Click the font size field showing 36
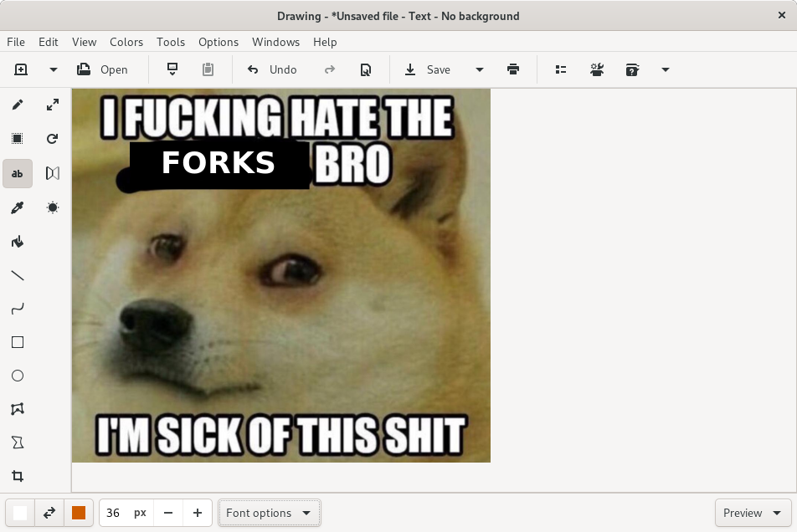The image size is (797, 532). coord(126,514)
